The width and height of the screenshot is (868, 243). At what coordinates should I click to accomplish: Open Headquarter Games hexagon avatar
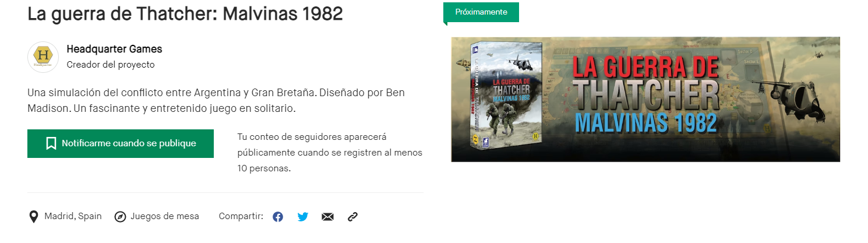pos(43,57)
